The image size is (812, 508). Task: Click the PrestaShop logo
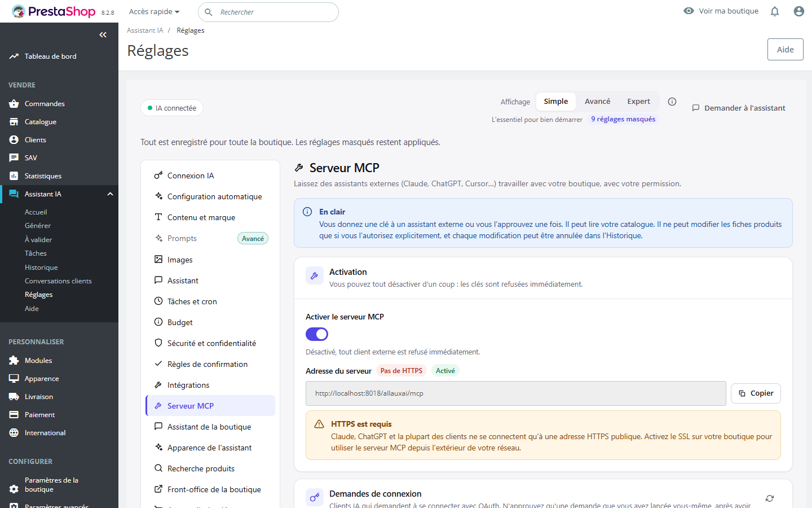coord(54,11)
